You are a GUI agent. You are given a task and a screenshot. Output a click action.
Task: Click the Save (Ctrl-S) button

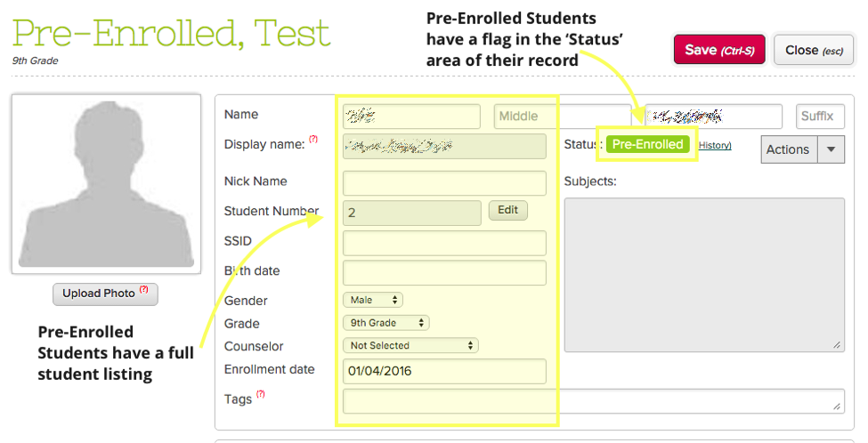coord(719,50)
